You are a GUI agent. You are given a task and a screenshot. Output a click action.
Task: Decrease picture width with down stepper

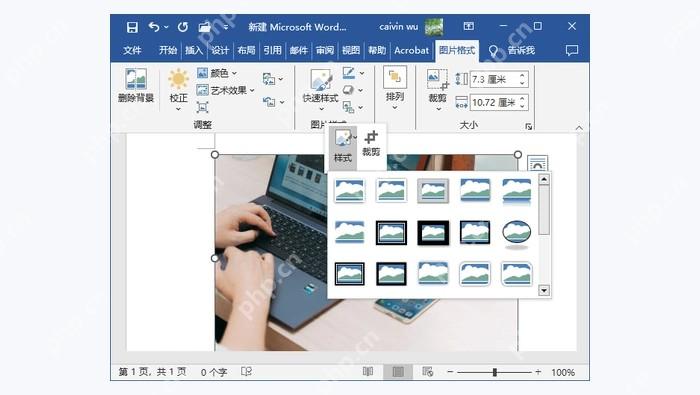(x=522, y=107)
